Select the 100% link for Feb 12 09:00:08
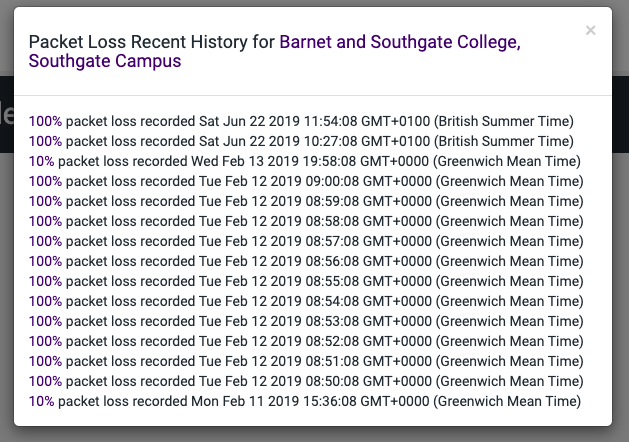The height and width of the screenshot is (442, 629). click(45, 181)
